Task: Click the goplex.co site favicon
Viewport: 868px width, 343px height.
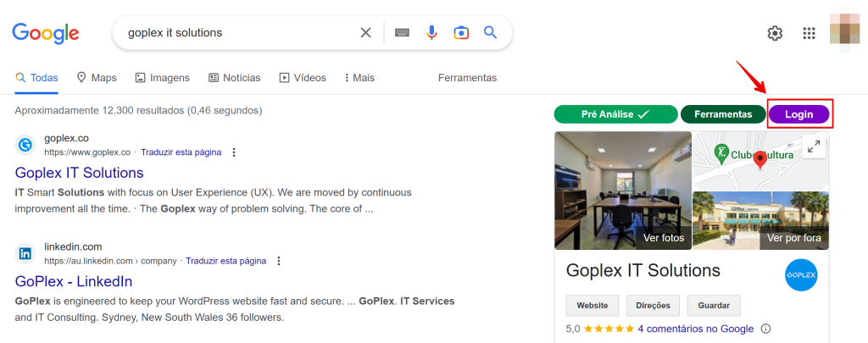Action: point(25,145)
